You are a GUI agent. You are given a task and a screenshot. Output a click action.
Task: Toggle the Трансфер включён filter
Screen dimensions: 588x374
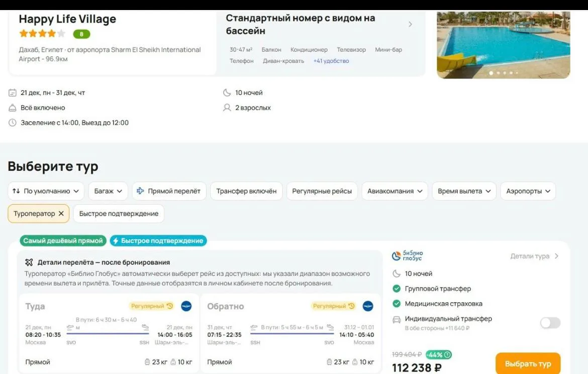click(x=246, y=191)
